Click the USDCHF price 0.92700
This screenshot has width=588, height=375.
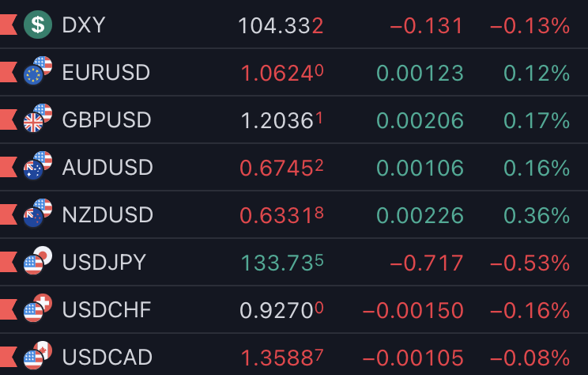[281, 310]
